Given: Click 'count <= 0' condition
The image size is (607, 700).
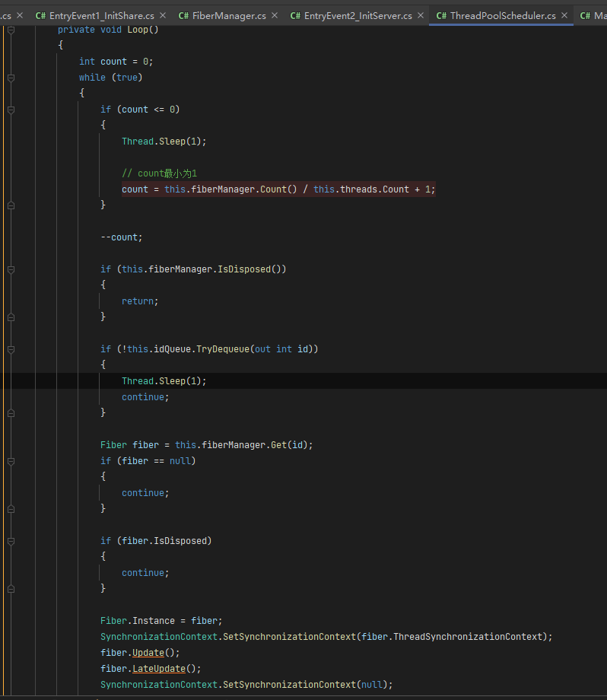Looking at the screenshot, I should coord(148,110).
